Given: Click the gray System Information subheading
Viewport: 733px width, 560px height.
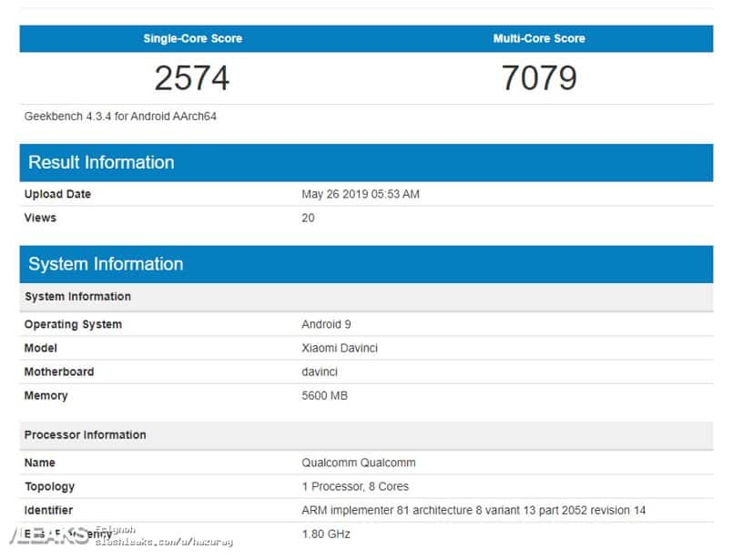Looking at the screenshot, I should click(77, 297).
